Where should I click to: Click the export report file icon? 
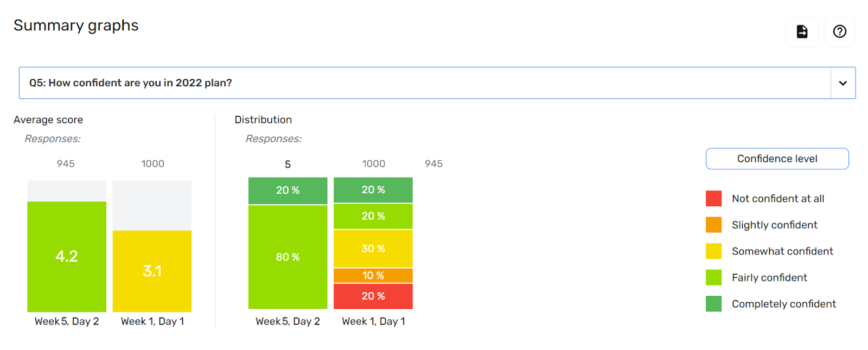pyautogui.click(x=802, y=31)
